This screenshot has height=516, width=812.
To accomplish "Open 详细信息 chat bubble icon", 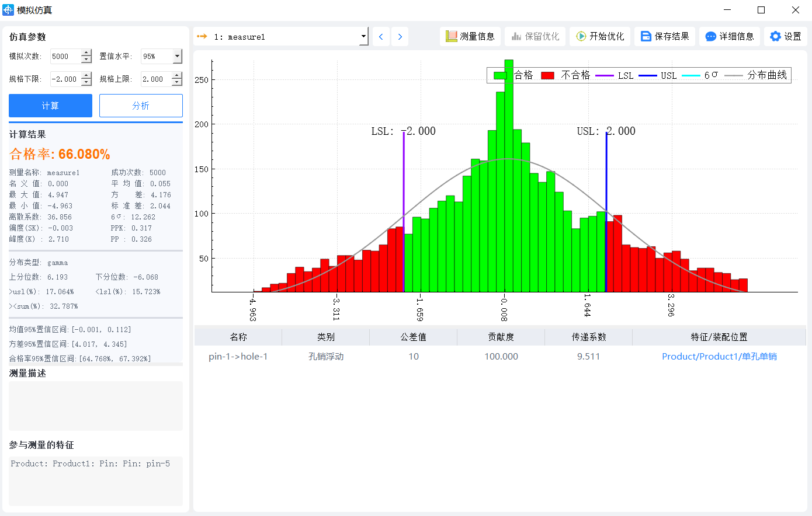I will click(711, 36).
